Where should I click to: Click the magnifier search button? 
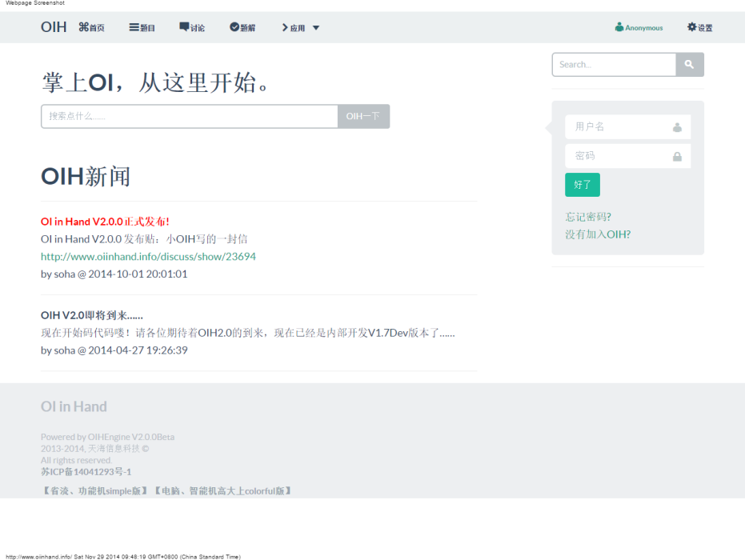coord(690,65)
